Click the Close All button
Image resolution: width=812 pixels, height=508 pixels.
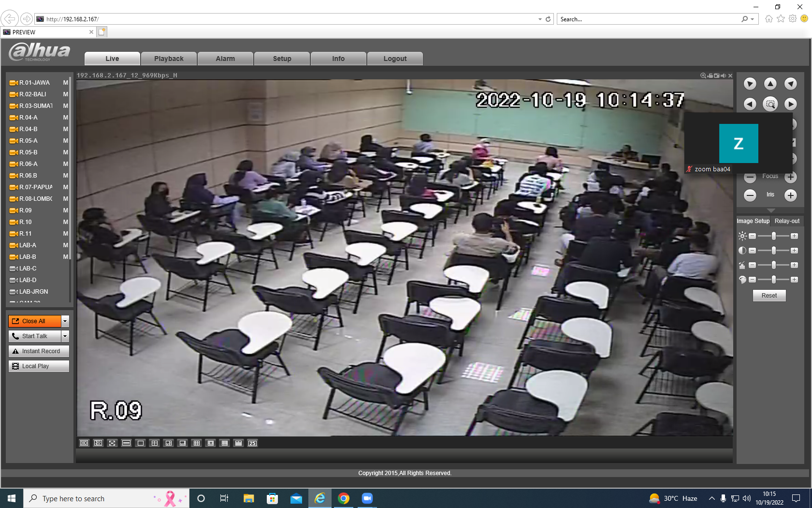[x=35, y=321]
